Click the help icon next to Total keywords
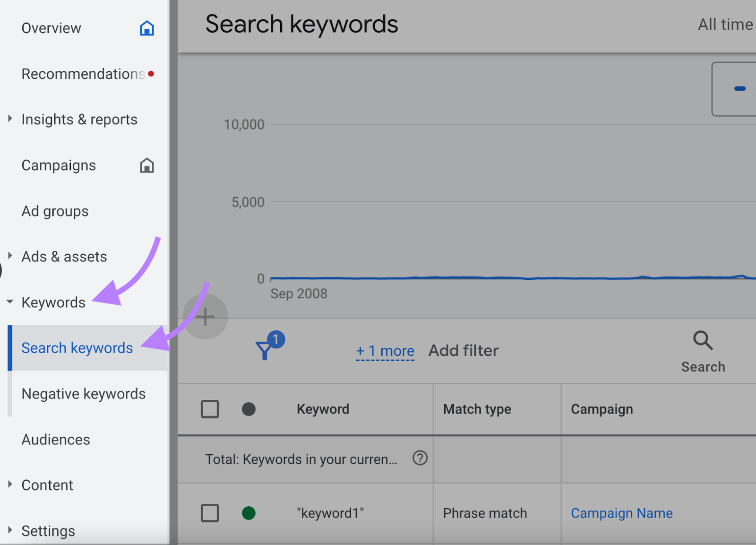 click(420, 458)
